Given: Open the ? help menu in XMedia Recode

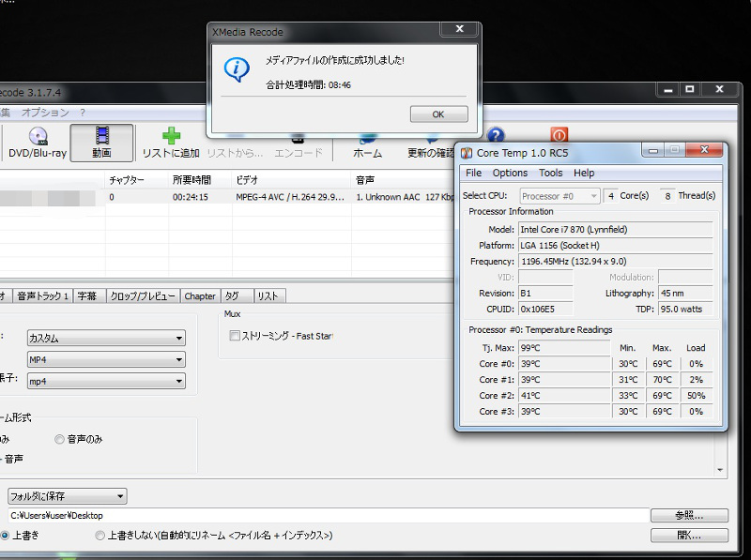Looking at the screenshot, I should point(83,113).
